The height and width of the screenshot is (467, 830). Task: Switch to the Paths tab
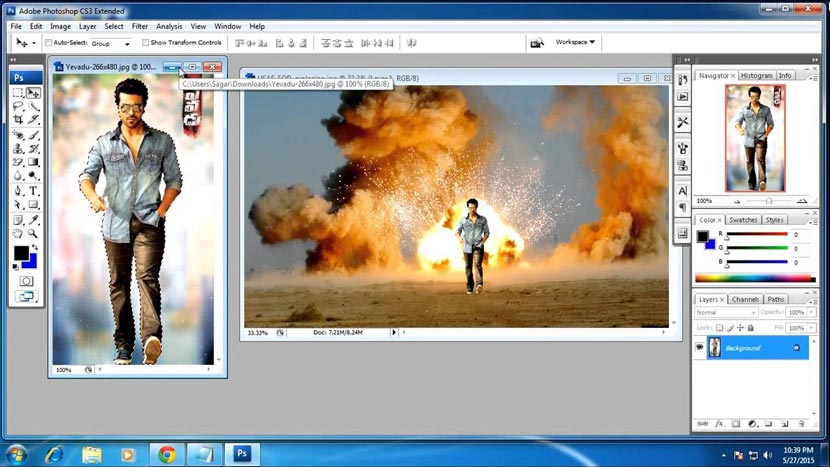775,299
